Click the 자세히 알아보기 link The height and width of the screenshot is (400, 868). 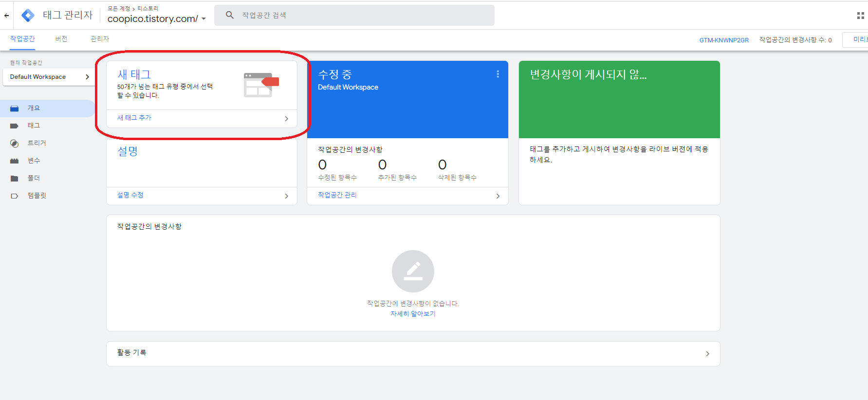[413, 314]
